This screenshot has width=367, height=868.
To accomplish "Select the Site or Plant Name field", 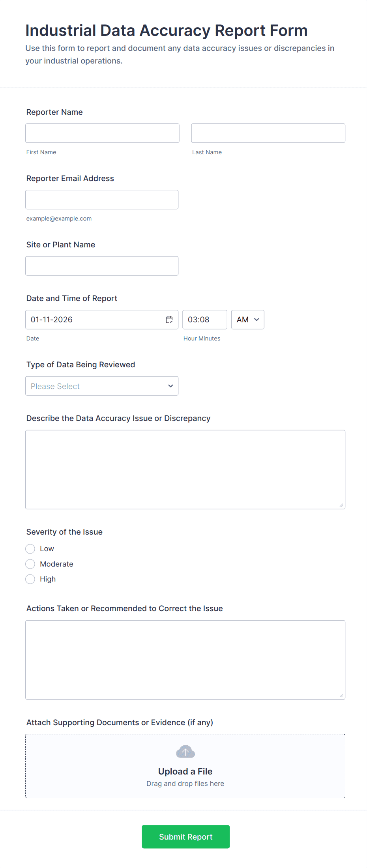I will click(x=102, y=266).
